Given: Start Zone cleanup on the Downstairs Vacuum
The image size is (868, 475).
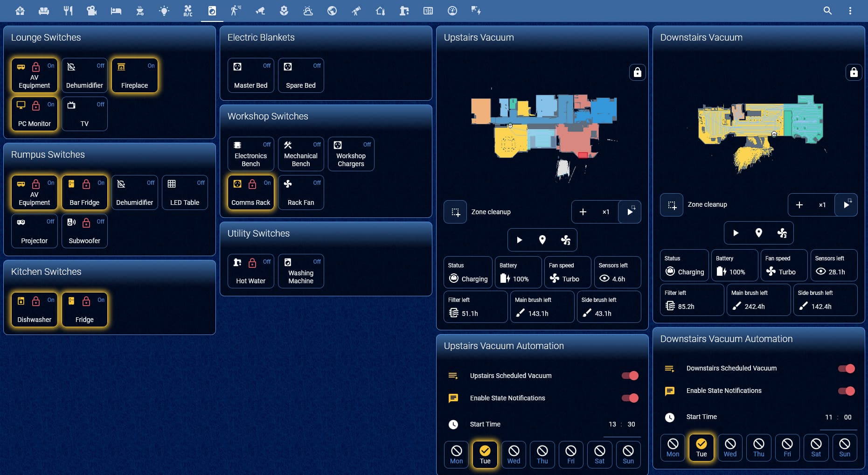Looking at the screenshot, I should [x=847, y=205].
